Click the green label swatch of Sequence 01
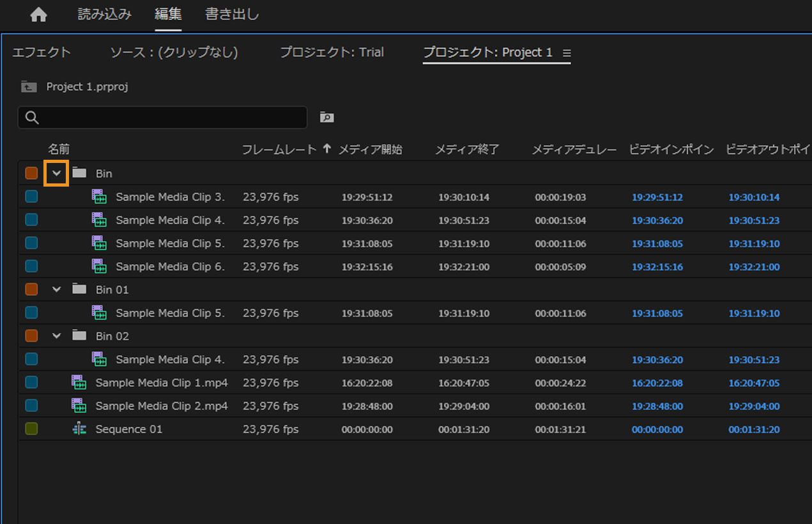 point(31,429)
